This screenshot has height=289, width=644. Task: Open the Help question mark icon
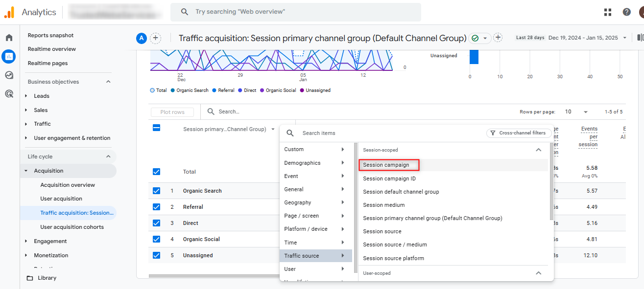click(626, 12)
